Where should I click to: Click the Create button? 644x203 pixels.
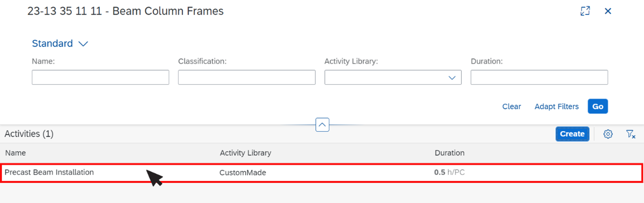(x=572, y=134)
